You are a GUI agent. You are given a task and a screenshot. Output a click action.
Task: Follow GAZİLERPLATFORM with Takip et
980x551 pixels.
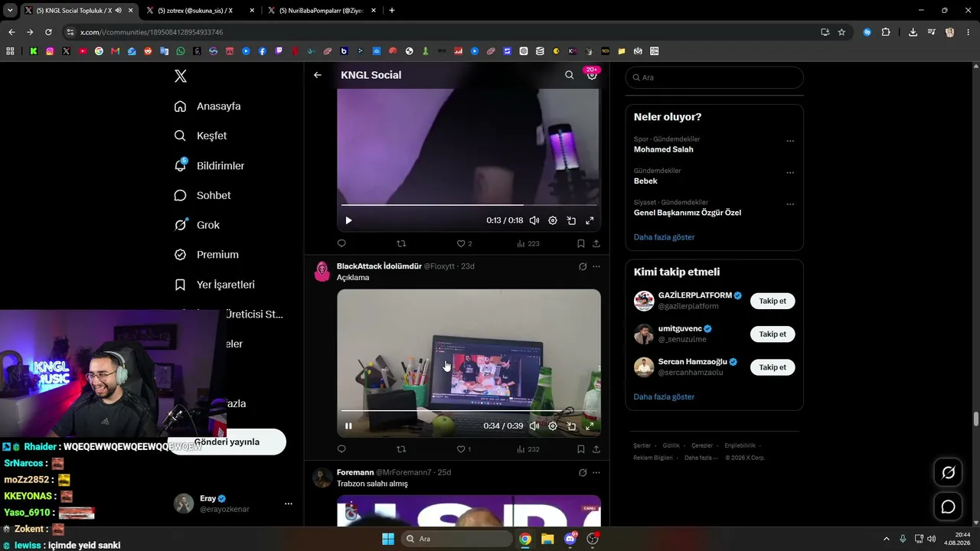click(773, 301)
